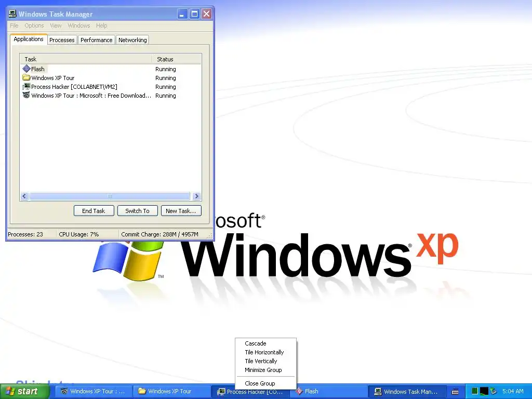Switch to Windows Task Manager taskbar button

pos(406,392)
